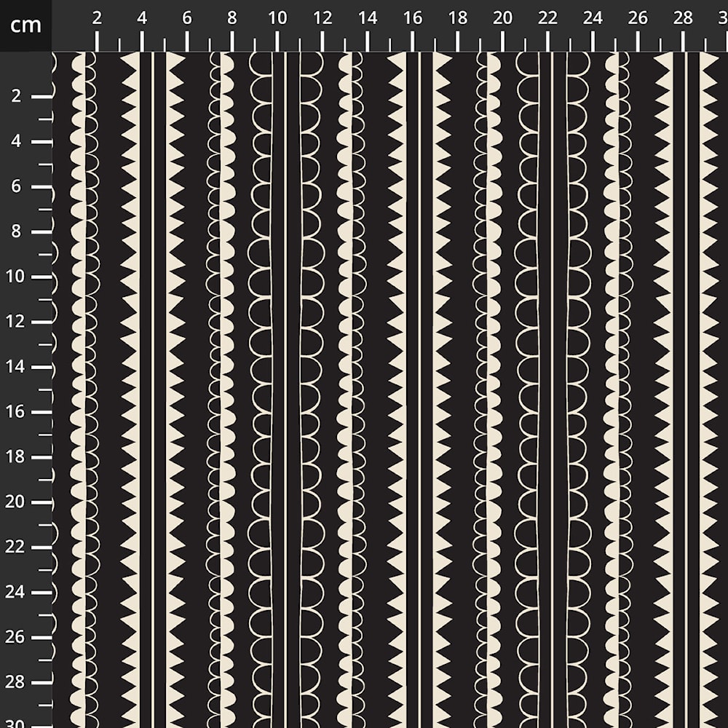Select the 16 mark on the horizontal ruler

point(412,18)
